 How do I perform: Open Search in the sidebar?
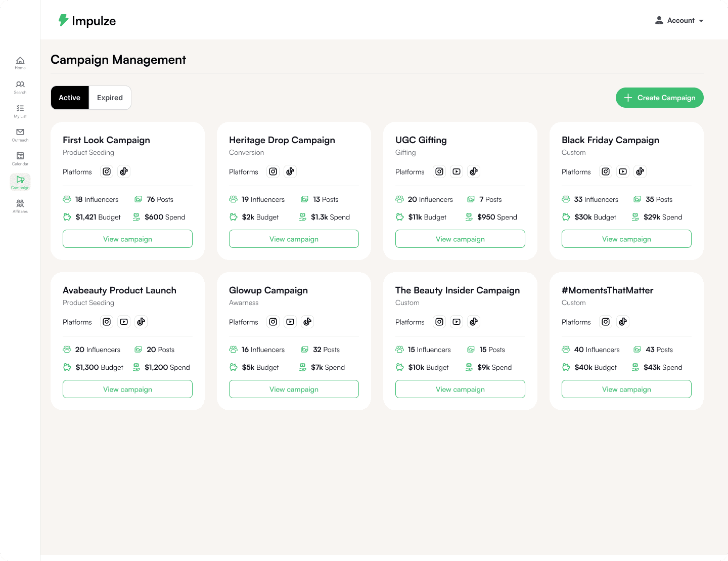(20, 87)
